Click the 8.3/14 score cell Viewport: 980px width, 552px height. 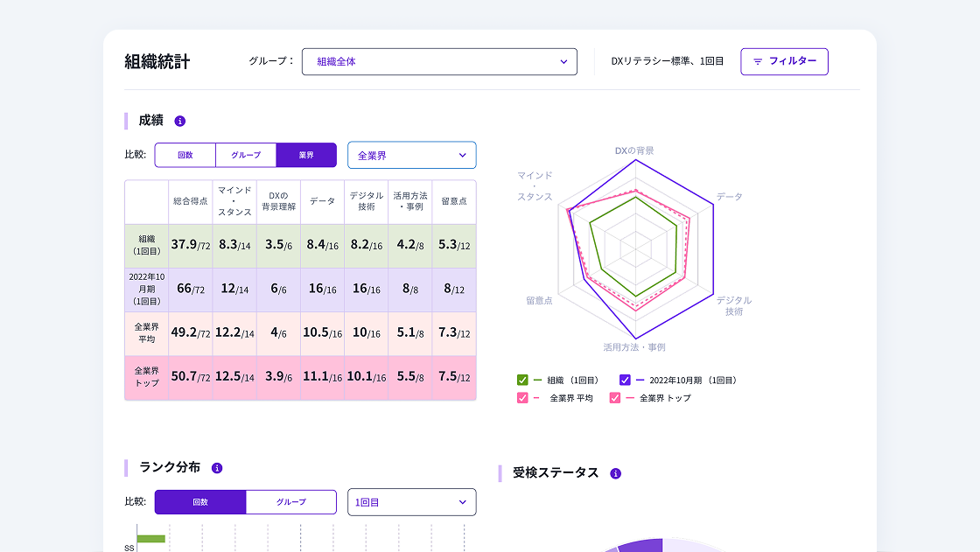click(x=234, y=245)
